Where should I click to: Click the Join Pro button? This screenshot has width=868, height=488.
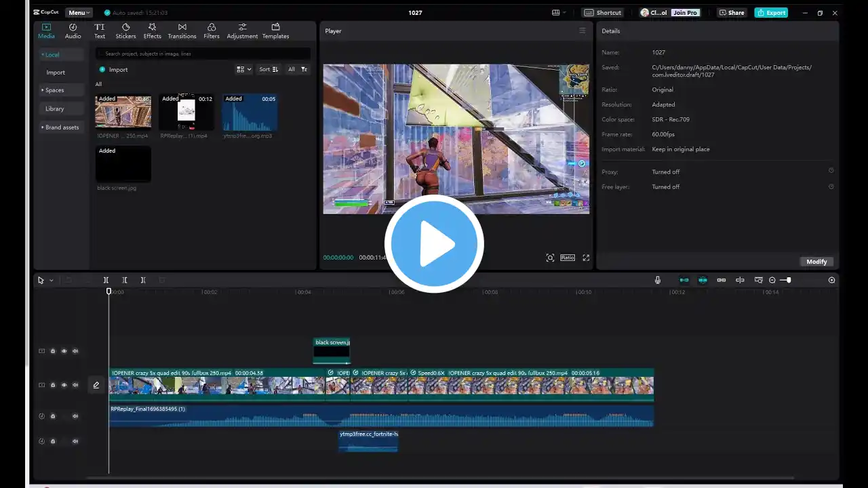(685, 12)
